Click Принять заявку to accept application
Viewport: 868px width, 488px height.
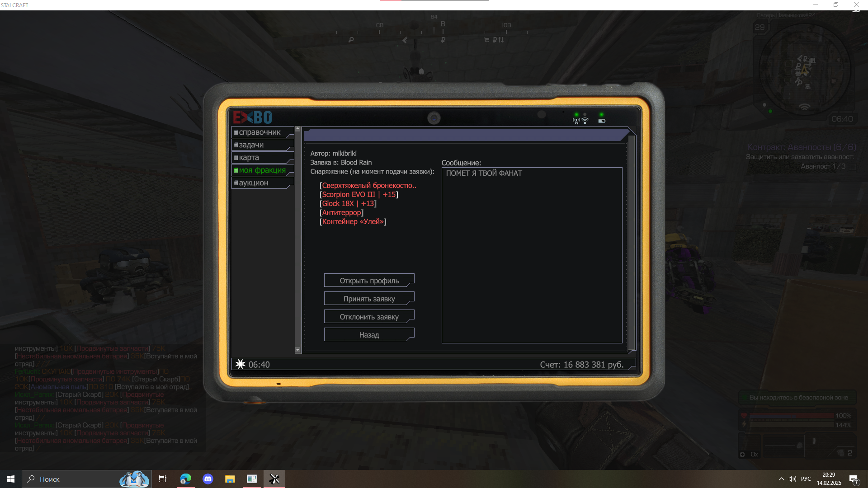click(x=369, y=299)
